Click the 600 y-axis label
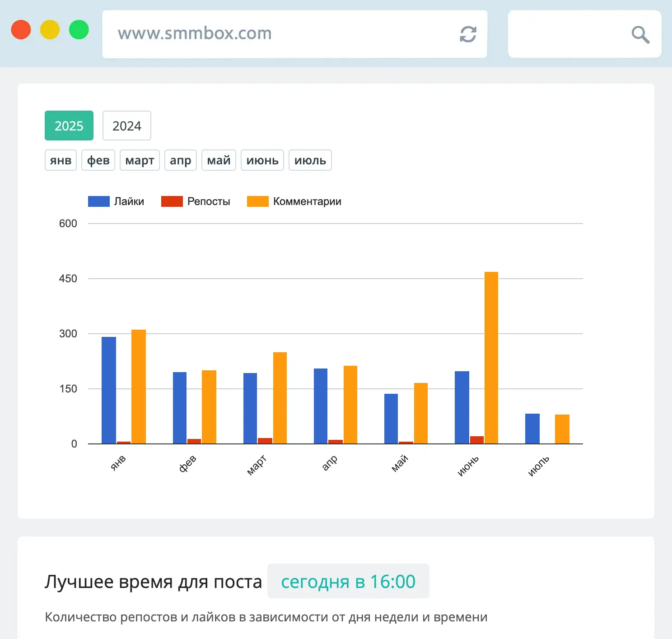Screen dimensions: 672x639 pyautogui.click(x=68, y=224)
